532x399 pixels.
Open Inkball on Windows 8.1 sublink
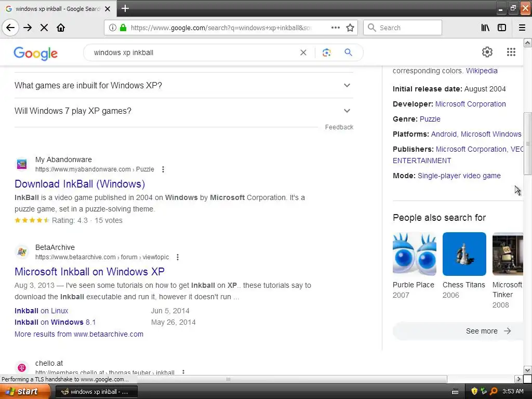(55, 322)
